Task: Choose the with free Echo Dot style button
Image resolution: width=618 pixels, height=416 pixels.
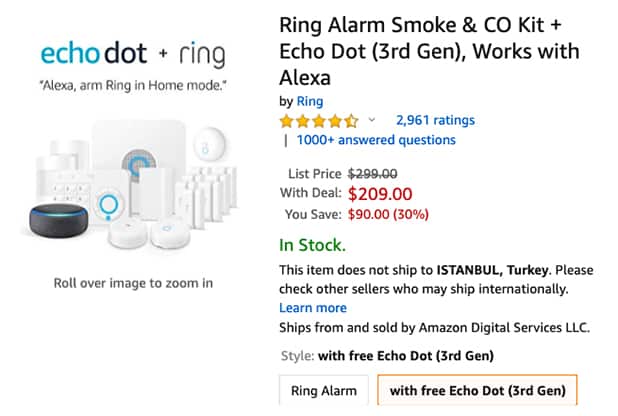Action: coord(477,390)
